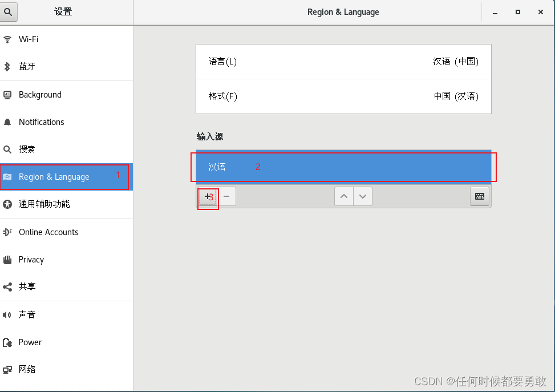Open the 网络 network panel
Viewport: 555px width, 392px height.
[x=67, y=369]
